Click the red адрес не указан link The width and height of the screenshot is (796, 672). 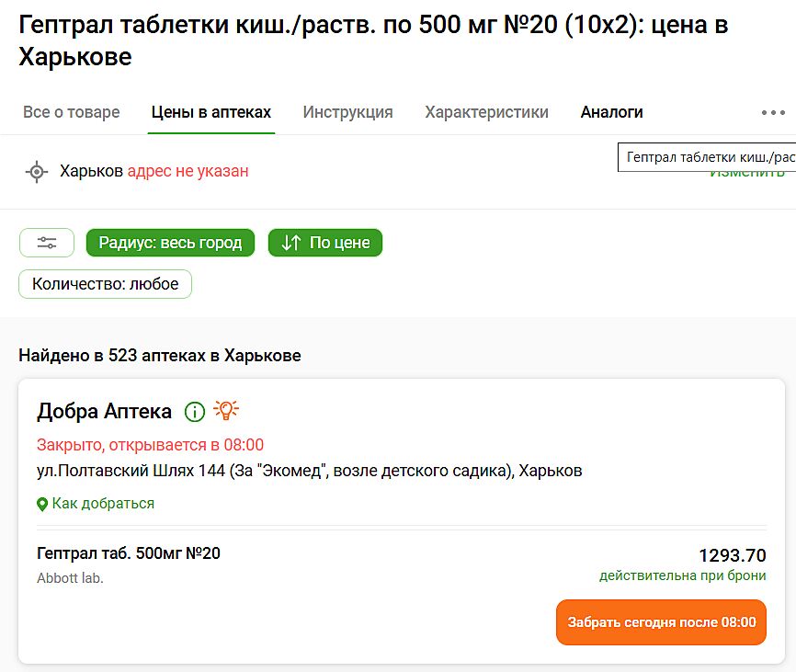pyautogui.click(x=188, y=171)
